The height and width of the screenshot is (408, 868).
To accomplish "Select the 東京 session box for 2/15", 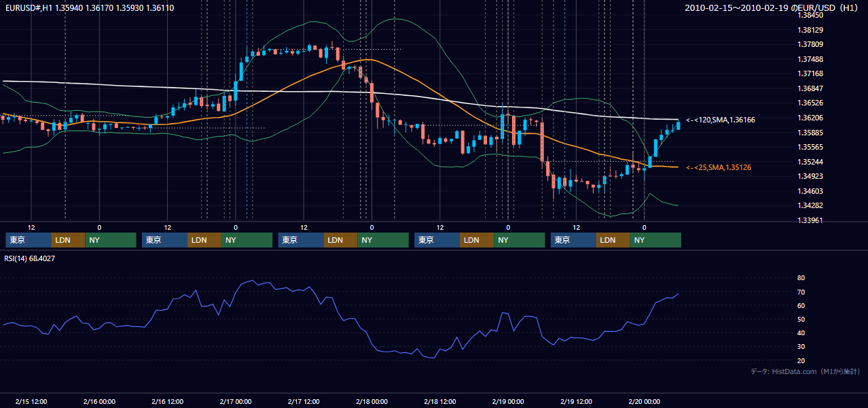I will point(29,240).
